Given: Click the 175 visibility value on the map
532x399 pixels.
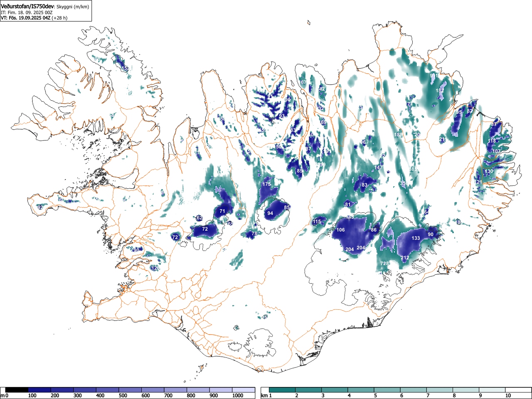Looking at the screenshot, I should [x=267, y=184].
